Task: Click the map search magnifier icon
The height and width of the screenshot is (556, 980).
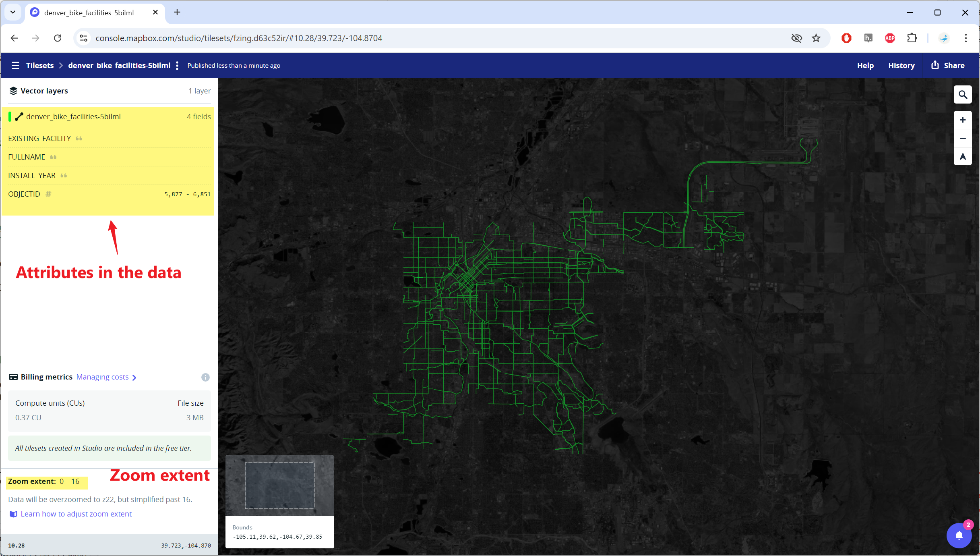Action: (963, 95)
